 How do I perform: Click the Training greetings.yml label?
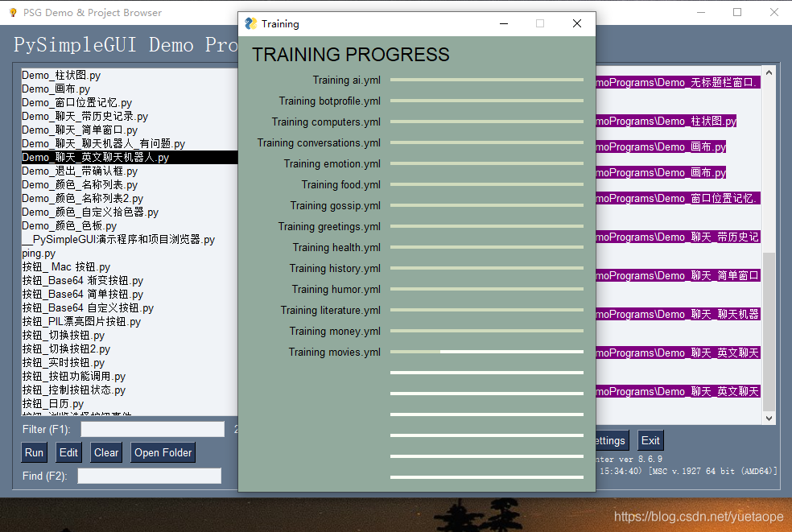coord(329,226)
